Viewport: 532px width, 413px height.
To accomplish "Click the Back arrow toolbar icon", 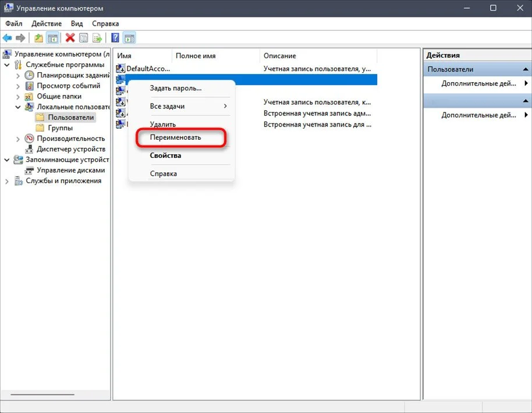I will (7, 38).
